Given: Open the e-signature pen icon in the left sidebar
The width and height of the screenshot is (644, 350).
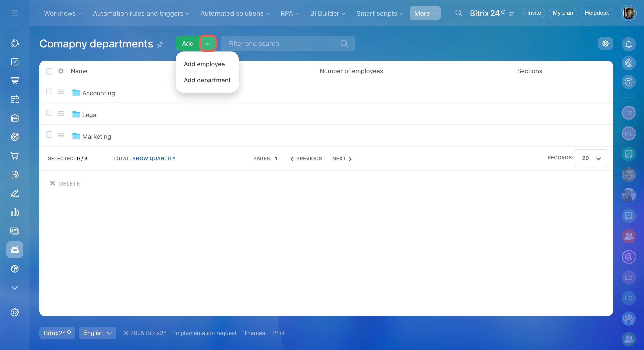Looking at the screenshot, I should [15, 193].
